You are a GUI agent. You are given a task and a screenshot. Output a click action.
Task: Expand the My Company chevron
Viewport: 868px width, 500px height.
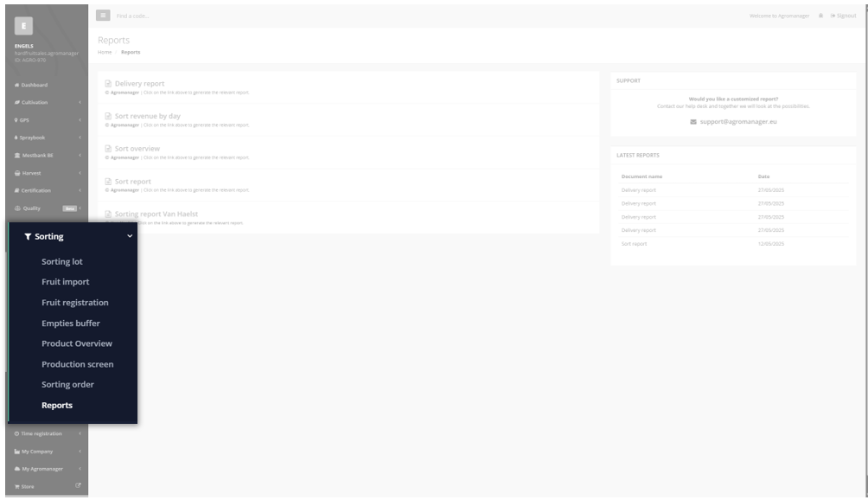[80, 452]
